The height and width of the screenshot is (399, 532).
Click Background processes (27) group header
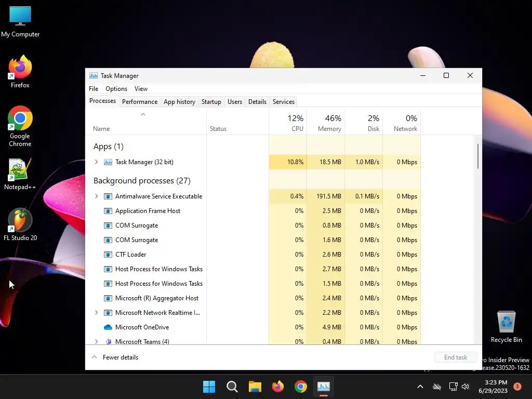(142, 181)
